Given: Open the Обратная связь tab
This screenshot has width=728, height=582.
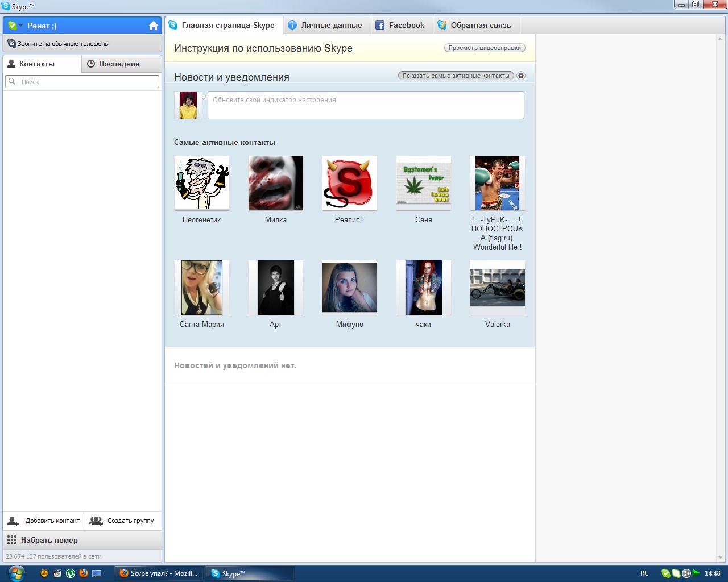Looking at the screenshot, I should point(476,26).
